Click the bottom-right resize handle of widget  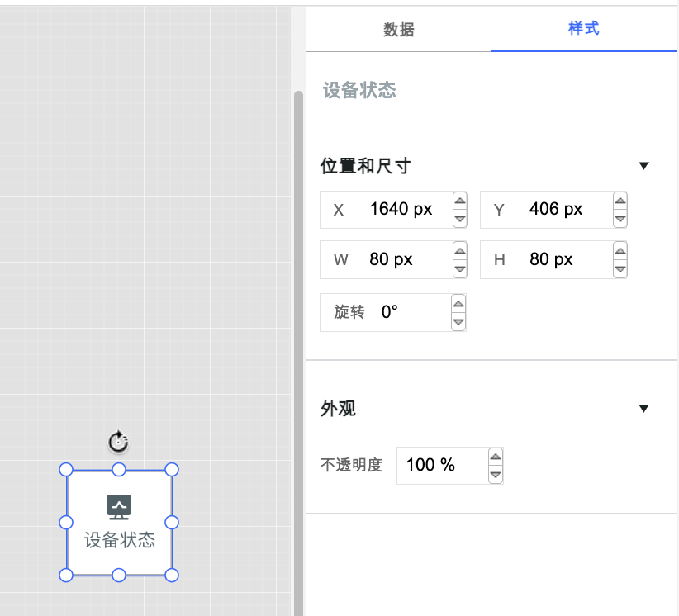[x=172, y=576]
